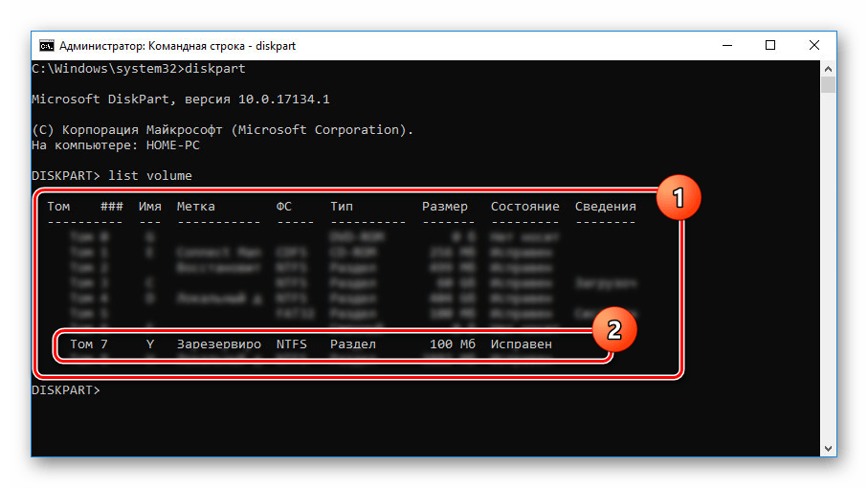Close the diskpart Command Prompt window
Viewport: 868px width, 488px height.
pyautogui.click(x=814, y=45)
